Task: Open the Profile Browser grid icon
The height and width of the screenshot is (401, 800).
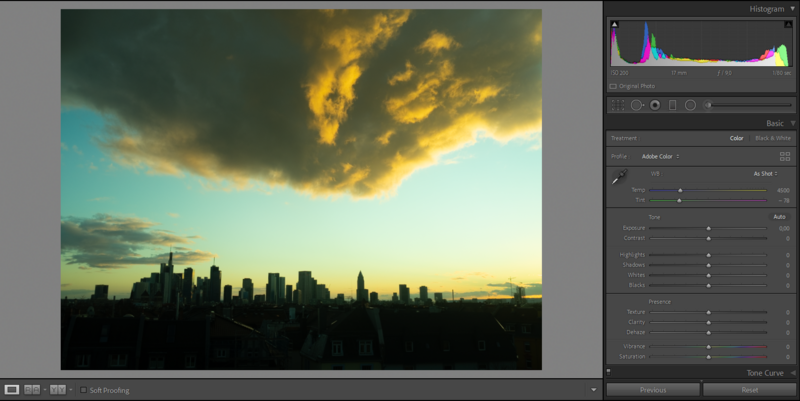Action: pyautogui.click(x=785, y=157)
